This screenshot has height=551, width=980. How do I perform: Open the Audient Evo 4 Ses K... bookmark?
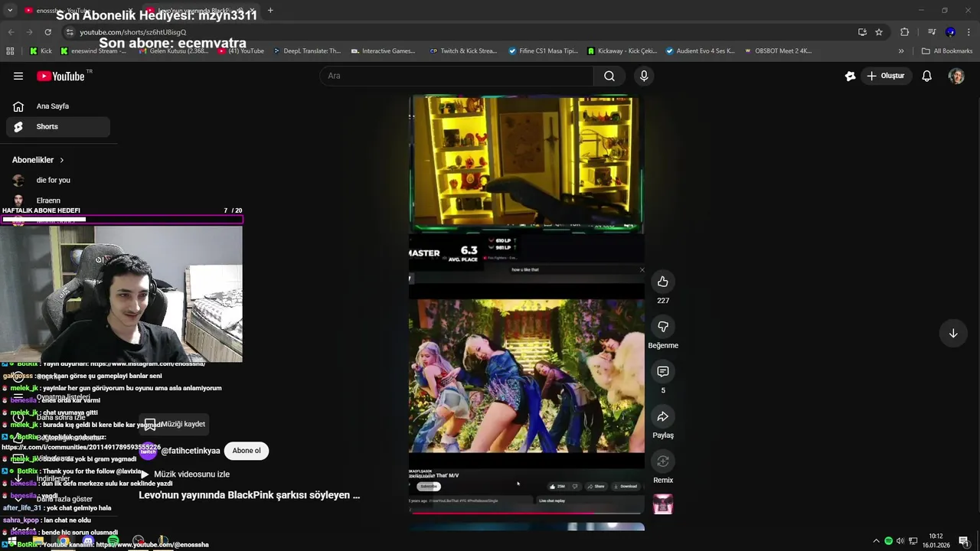pyautogui.click(x=700, y=51)
